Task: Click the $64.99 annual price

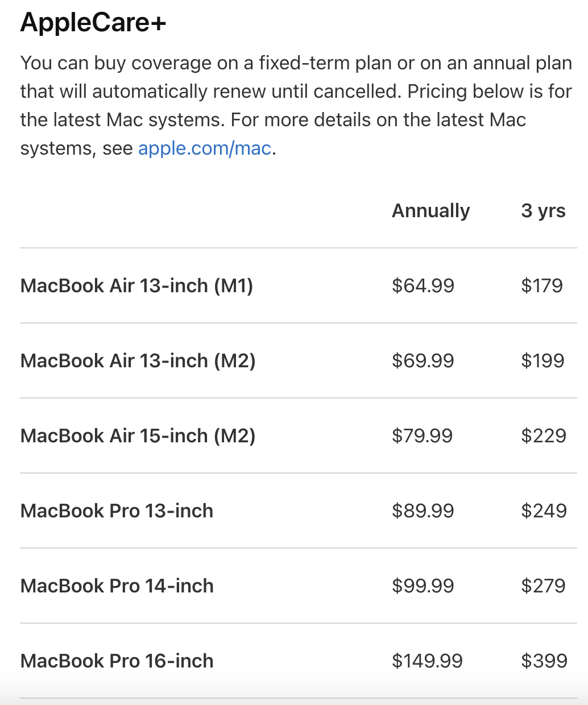Action: point(423,285)
